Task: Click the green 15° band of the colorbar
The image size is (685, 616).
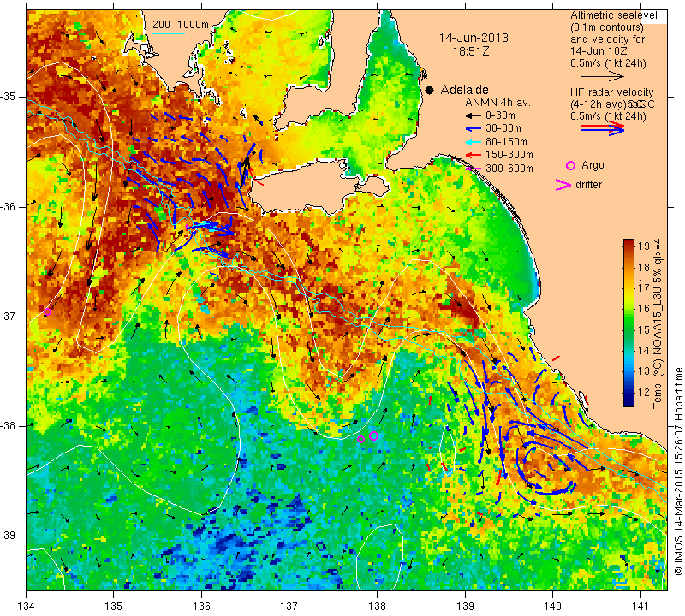Action: point(628,329)
